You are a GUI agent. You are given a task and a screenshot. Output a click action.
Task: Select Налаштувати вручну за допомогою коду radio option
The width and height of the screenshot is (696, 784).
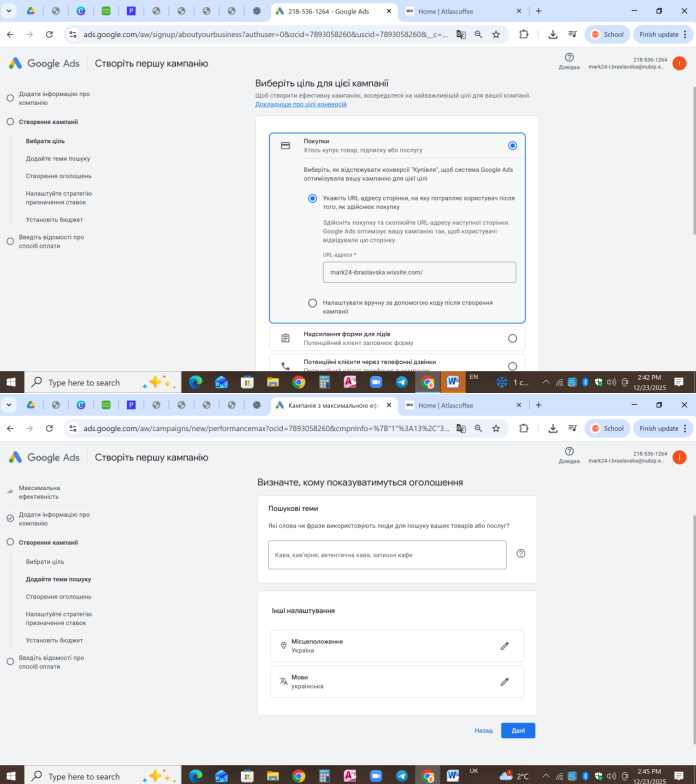click(x=312, y=303)
